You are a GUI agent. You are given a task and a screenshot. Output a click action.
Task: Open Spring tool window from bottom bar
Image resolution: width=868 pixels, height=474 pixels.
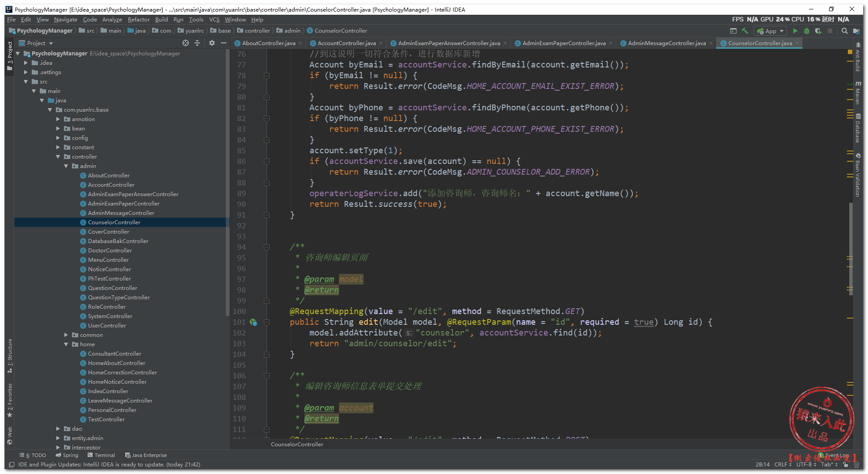(x=67, y=455)
